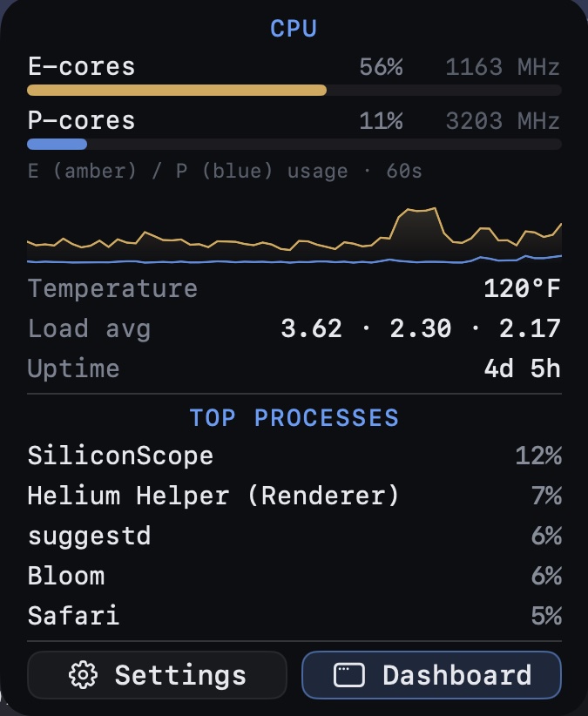
Task: Click the peak on the amber usage graph
Action: (x=421, y=210)
